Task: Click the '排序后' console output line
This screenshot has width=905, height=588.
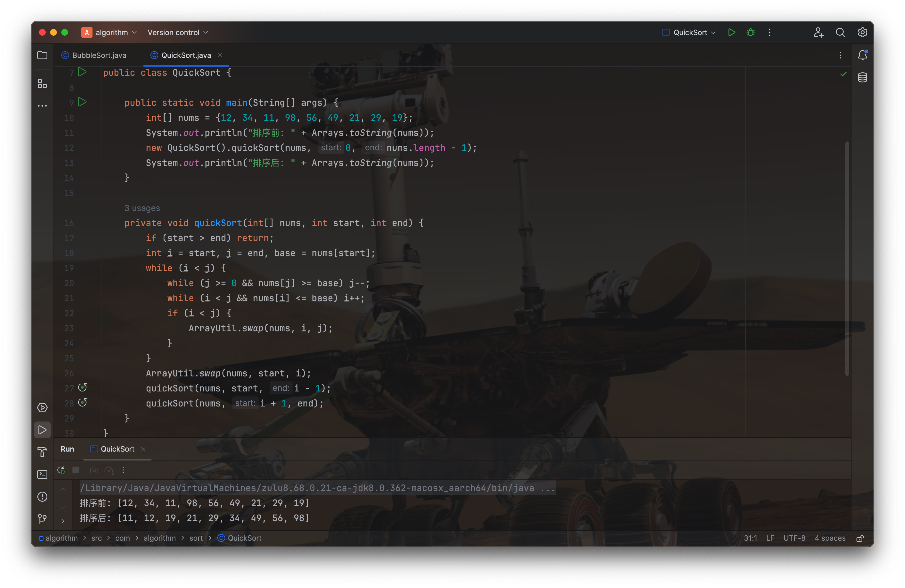Action: pos(194,518)
